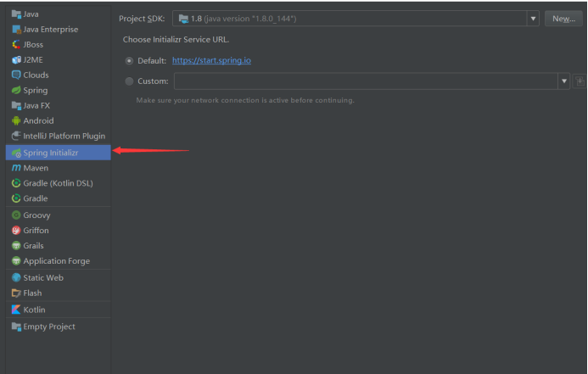Image resolution: width=588 pixels, height=374 pixels.
Task: Choose Java FX project type label
Action: tap(36, 106)
